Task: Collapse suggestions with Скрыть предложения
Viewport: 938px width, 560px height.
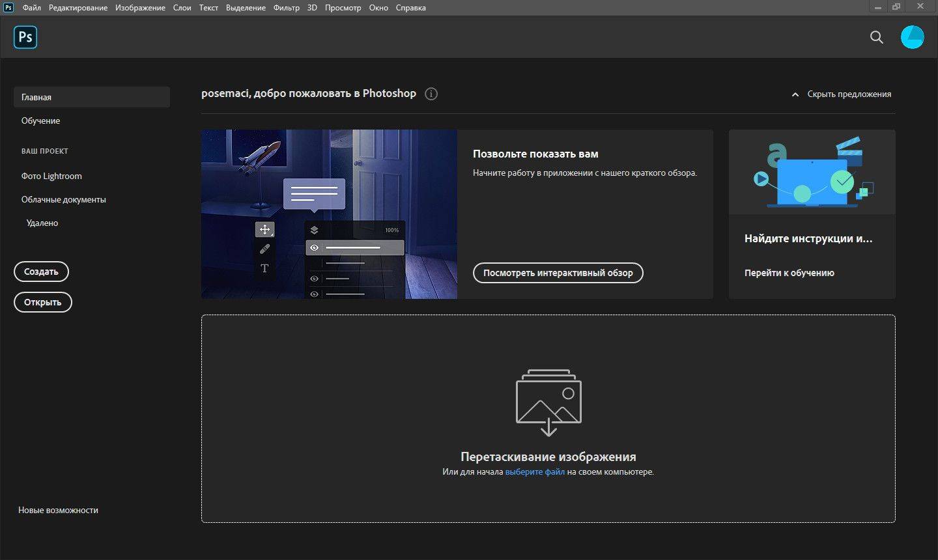Action: [x=841, y=94]
